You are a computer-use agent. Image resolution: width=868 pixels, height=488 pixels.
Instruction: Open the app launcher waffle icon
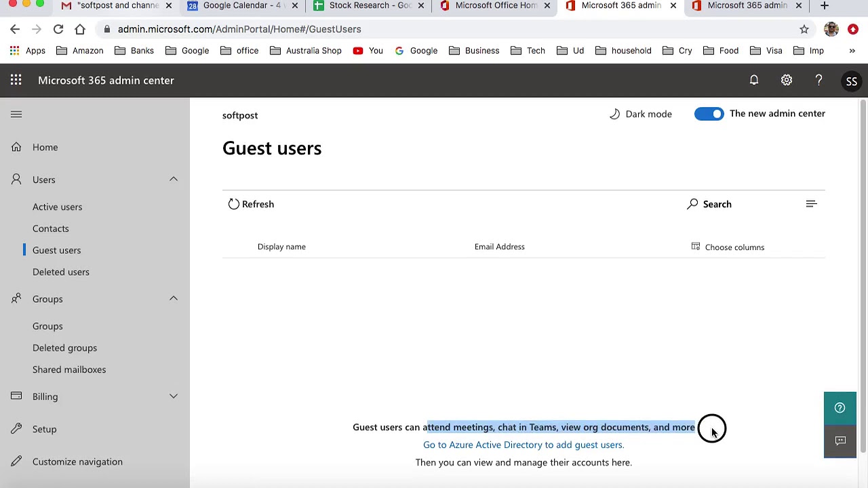(16, 80)
